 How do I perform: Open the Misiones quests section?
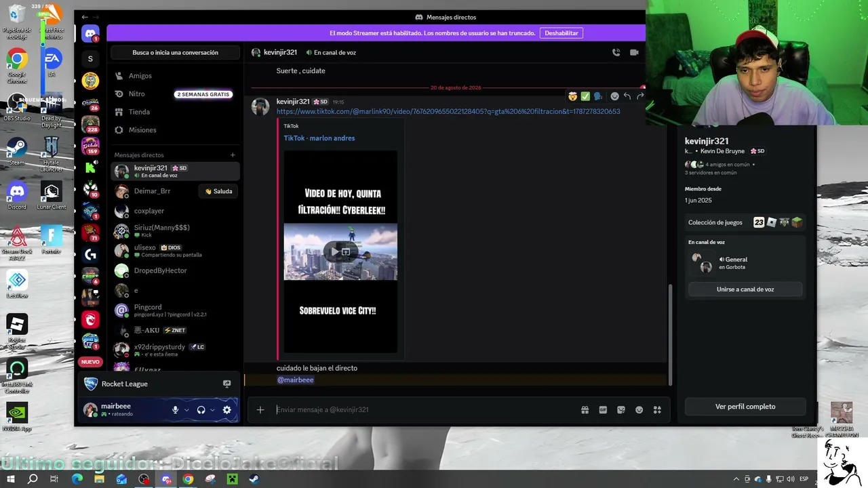[175, 130]
